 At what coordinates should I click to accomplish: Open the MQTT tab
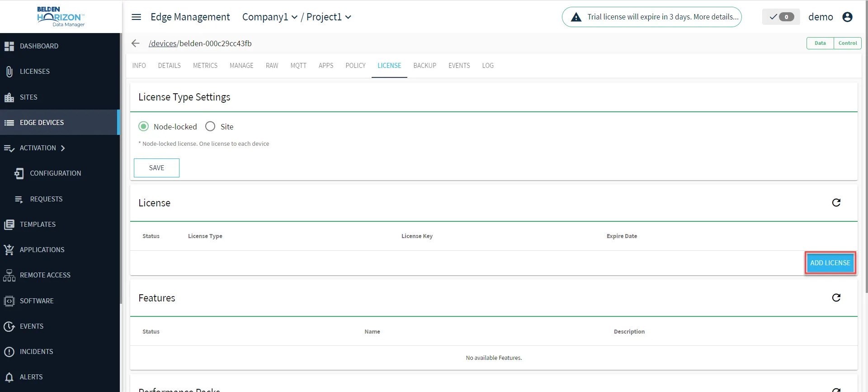(298, 66)
